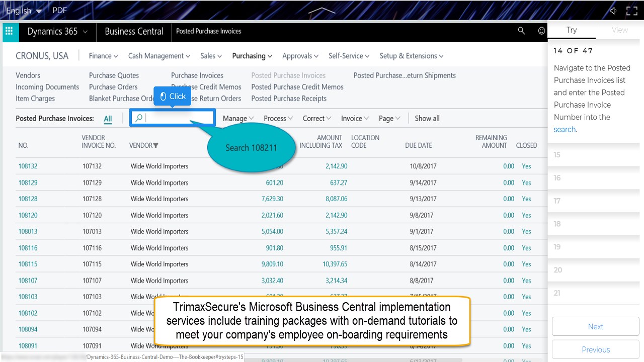Open invoice number 108116

[x=28, y=248]
